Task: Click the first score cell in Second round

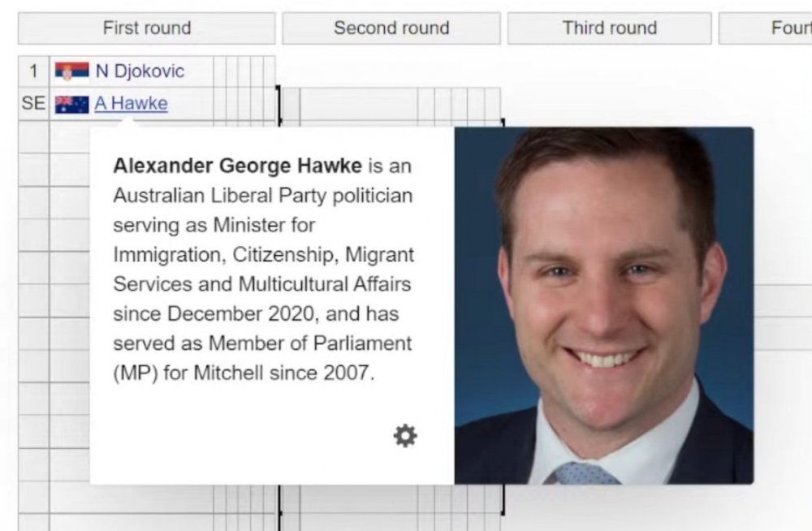Action: click(x=425, y=104)
